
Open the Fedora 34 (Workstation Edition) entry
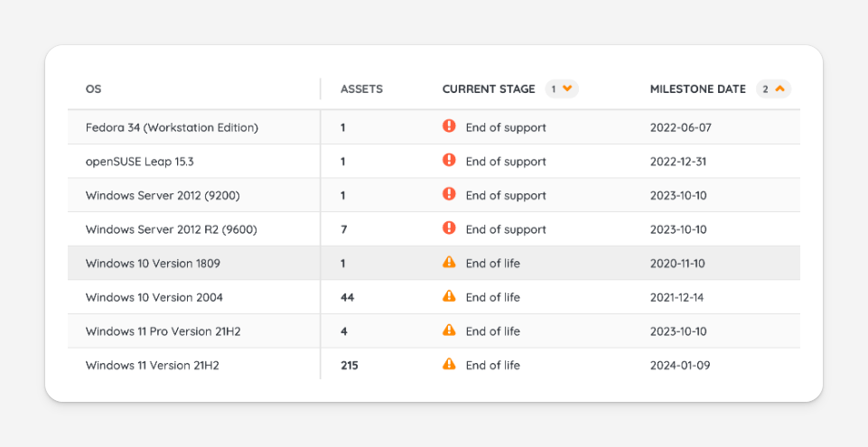pyautogui.click(x=172, y=128)
